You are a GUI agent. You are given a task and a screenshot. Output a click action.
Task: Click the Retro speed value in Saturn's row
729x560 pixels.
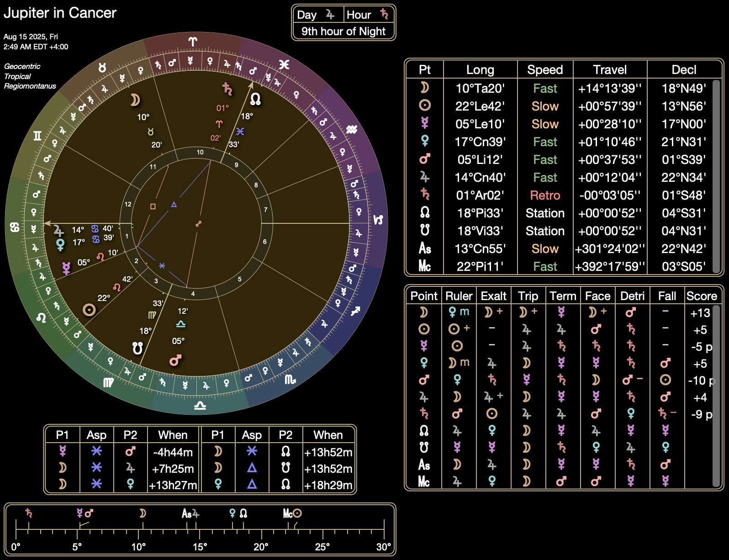point(544,195)
